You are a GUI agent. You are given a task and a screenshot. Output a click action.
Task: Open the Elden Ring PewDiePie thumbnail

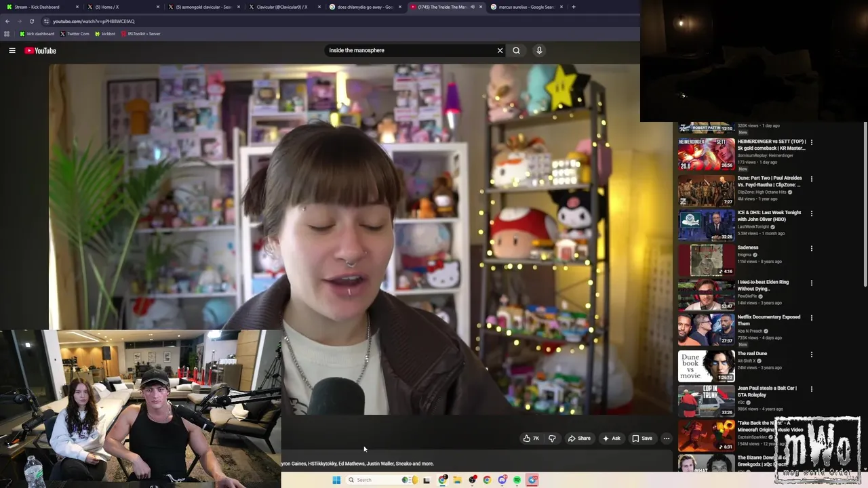click(706, 295)
